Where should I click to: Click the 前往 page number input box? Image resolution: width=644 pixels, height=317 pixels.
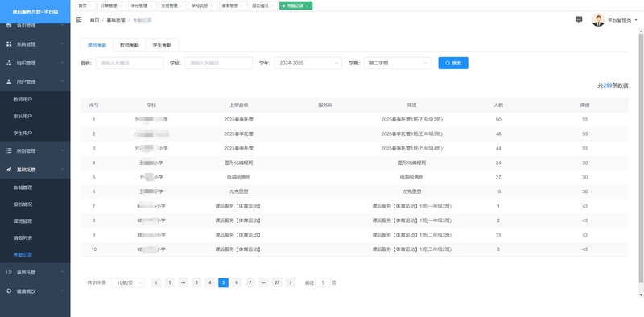pyautogui.click(x=324, y=282)
